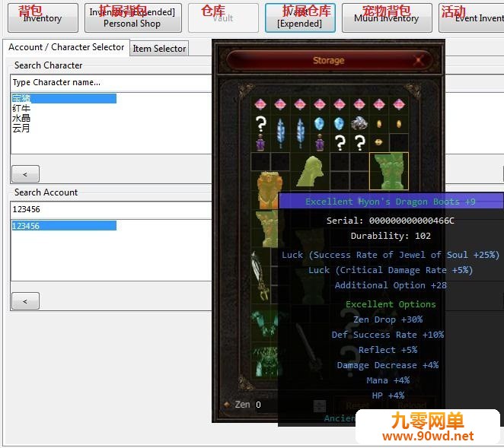Open the Vault storage button
Screen dimensions: 504x448
[x=223, y=17]
